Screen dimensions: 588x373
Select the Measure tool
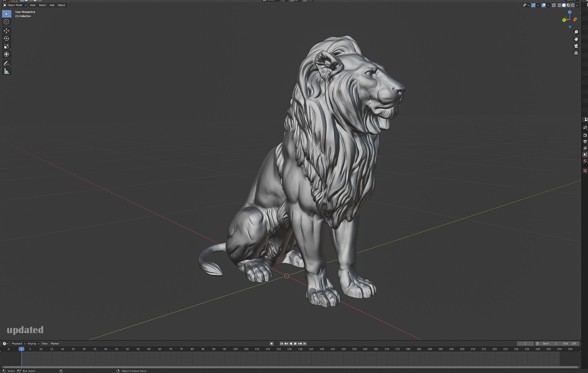click(6, 71)
